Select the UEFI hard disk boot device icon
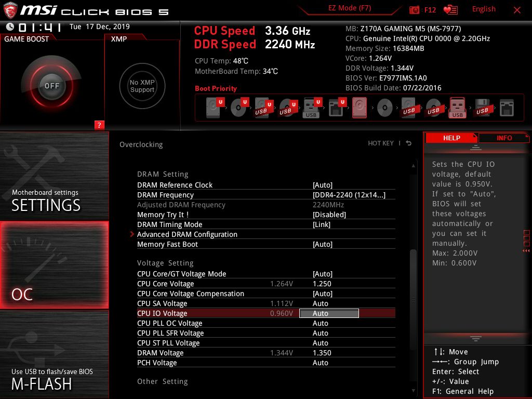This screenshot has width=532, height=399. point(216,108)
